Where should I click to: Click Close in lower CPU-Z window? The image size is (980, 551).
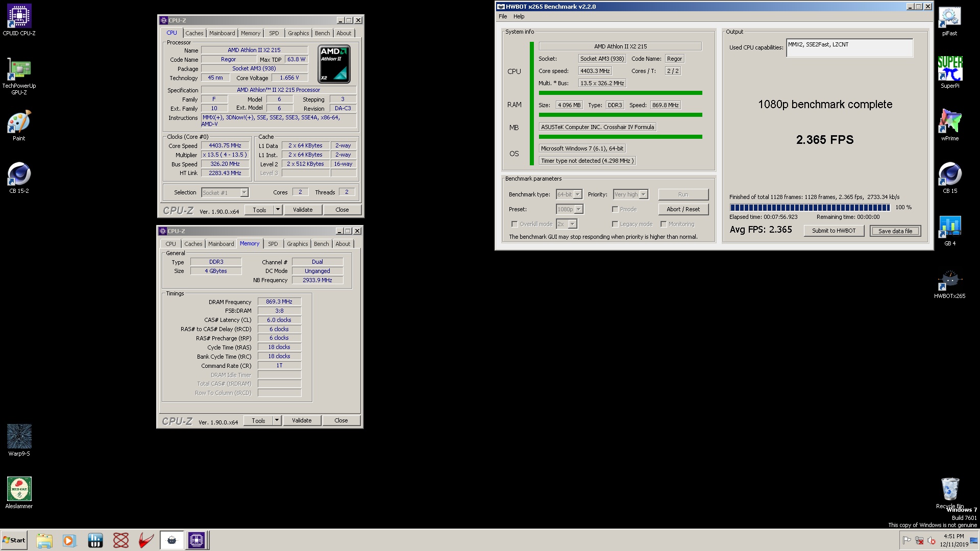point(341,420)
